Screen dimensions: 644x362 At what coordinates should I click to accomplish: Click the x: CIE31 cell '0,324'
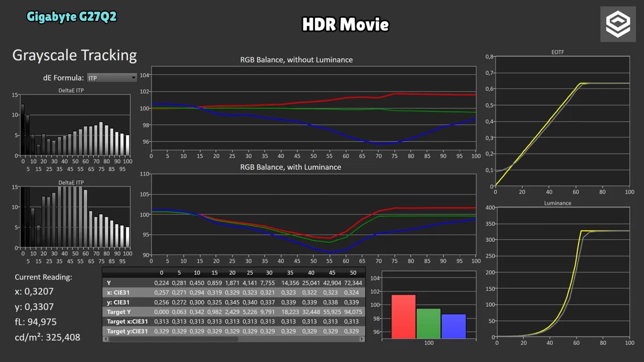coord(351,293)
